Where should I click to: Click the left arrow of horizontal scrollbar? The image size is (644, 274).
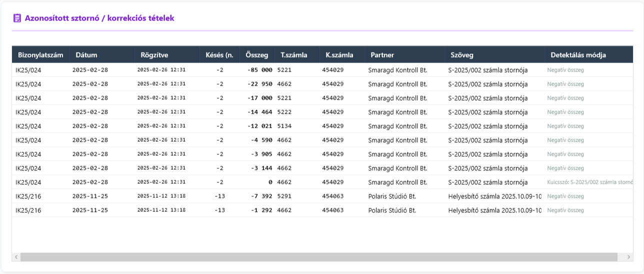pos(16,257)
